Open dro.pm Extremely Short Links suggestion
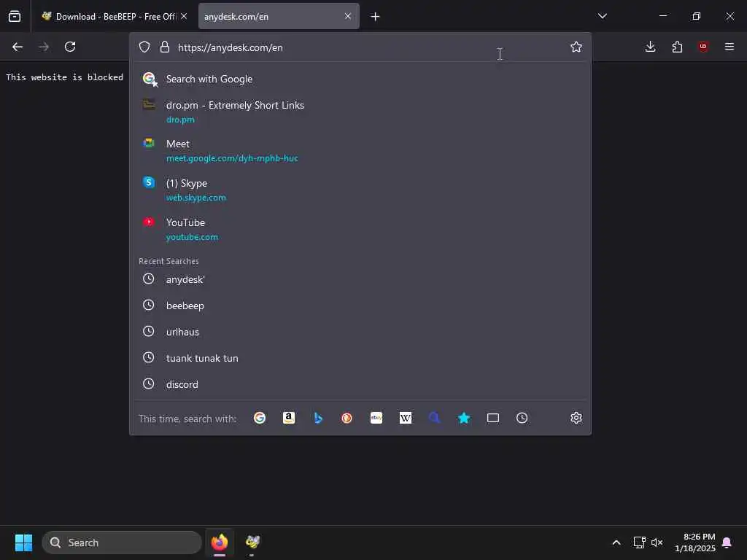This screenshot has width=747, height=560. [360, 112]
